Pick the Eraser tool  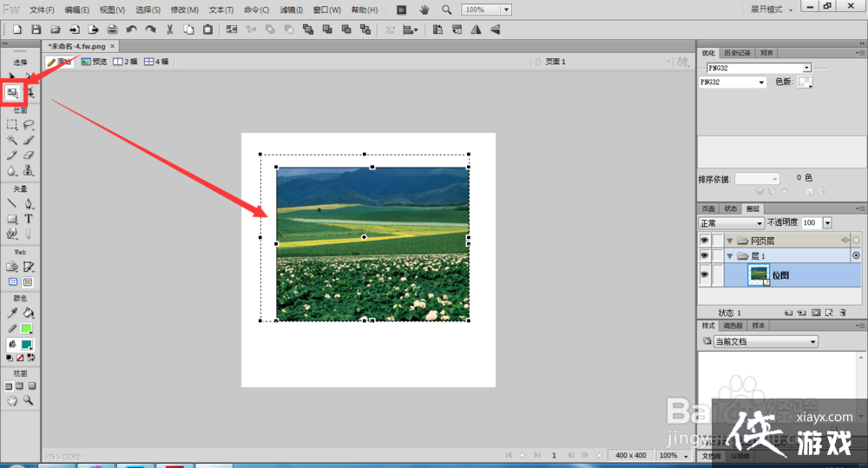coord(29,155)
